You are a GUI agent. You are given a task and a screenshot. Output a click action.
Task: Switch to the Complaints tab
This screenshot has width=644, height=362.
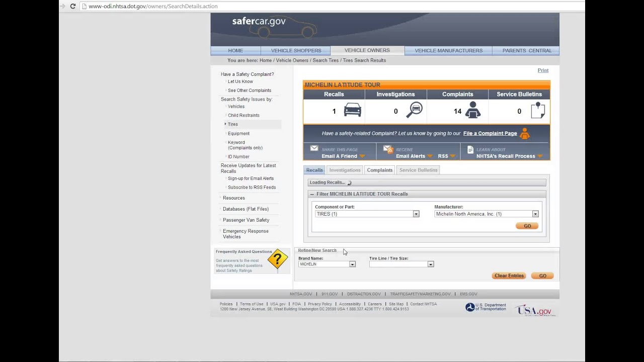[380, 170]
